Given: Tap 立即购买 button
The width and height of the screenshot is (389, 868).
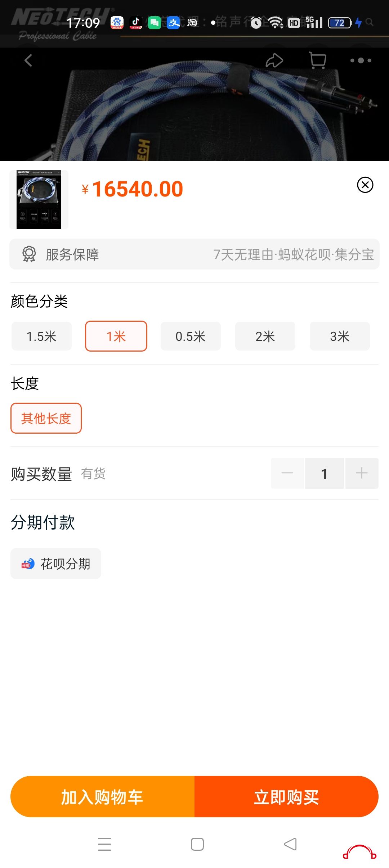Looking at the screenshot, I should pyautogui.click(x=286, y=797).
